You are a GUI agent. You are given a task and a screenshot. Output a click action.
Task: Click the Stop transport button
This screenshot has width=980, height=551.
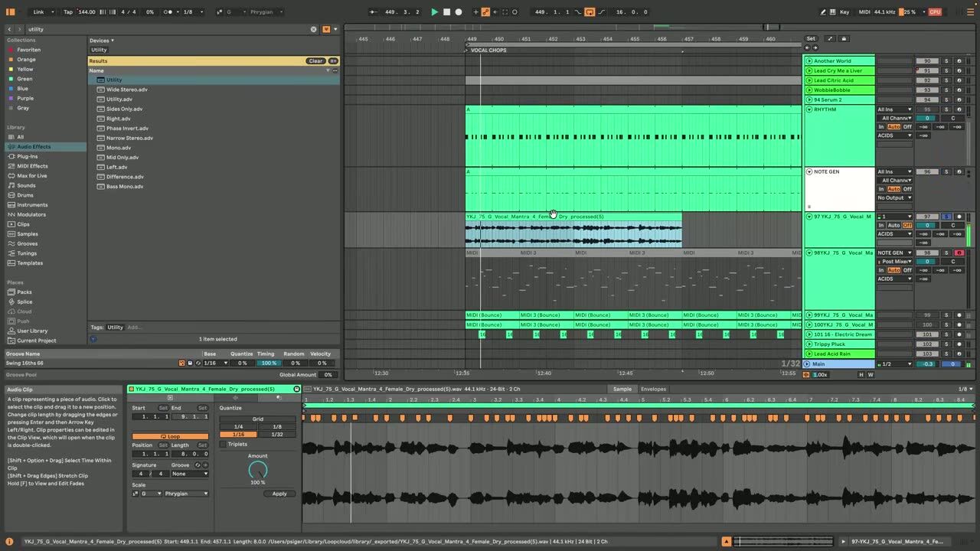[x=447, y=12]
